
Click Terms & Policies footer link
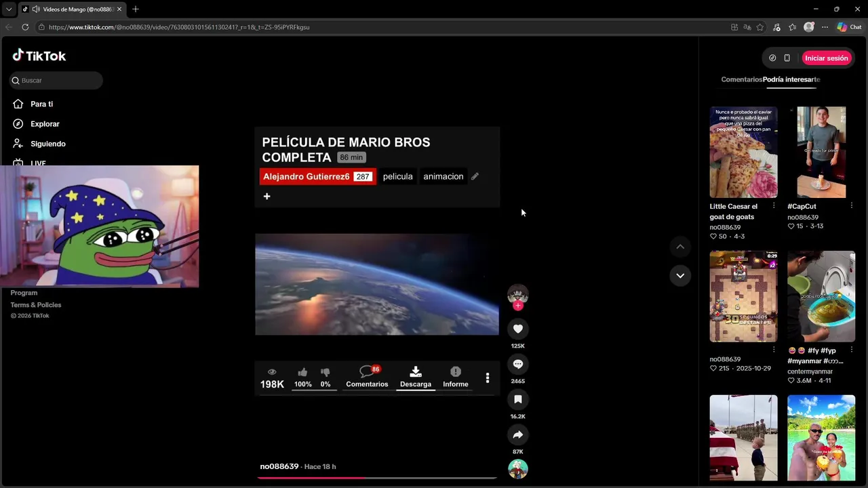tap(36, 305)
